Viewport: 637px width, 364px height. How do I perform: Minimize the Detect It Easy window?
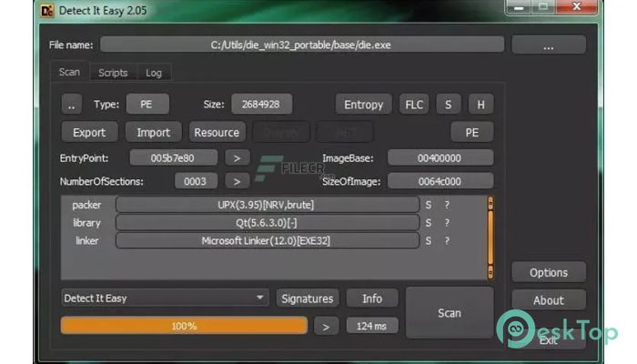click(x=519, y=7)
